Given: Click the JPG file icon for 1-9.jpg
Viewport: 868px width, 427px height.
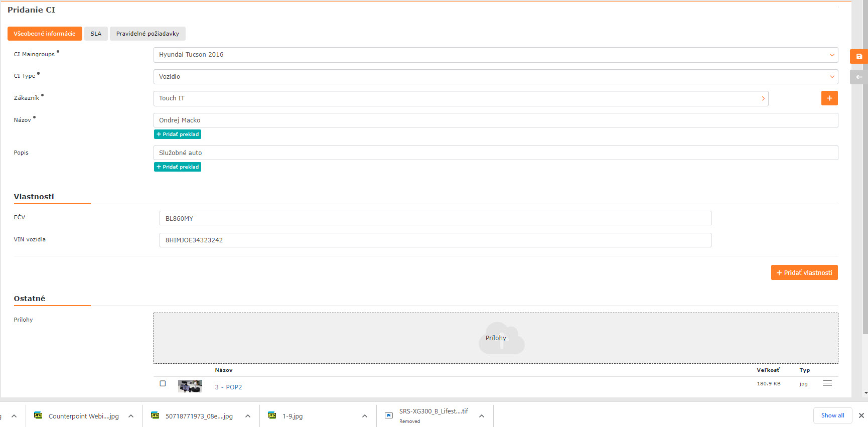Looking at the screenshot, I should tap(272, 415).
